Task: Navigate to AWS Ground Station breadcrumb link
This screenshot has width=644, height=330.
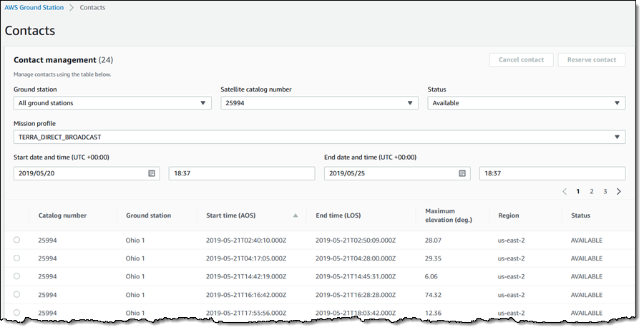Action: point(34,7)
